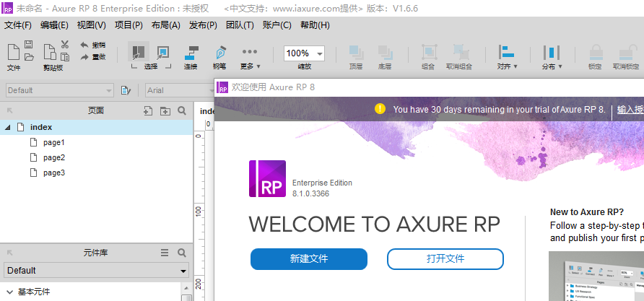Open the 编辑(E) menu
The height and width of the screenshot is (301, 644).
pyautogui.click(x=54, y=25)
